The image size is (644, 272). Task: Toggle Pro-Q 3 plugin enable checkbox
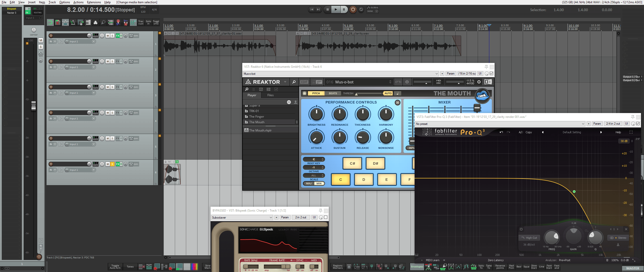point(638,124)
